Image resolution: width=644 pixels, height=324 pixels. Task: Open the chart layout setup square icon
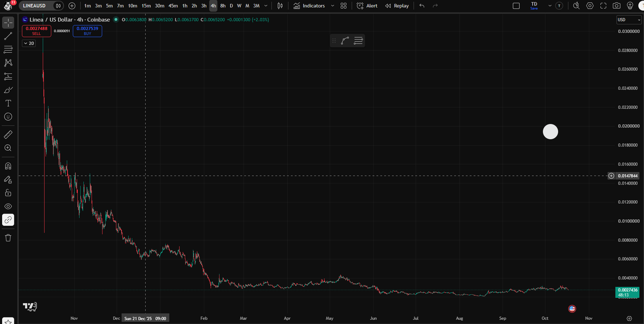(516, 5)
